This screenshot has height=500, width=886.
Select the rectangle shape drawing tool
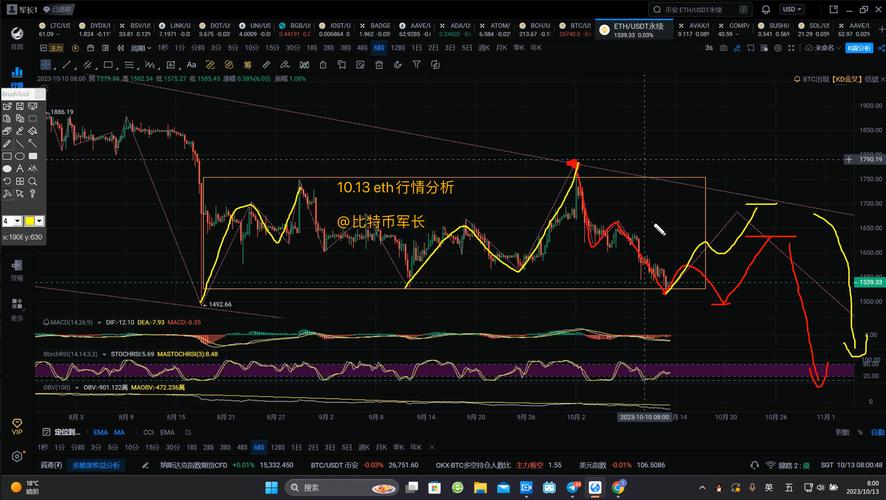pos(7,156)
